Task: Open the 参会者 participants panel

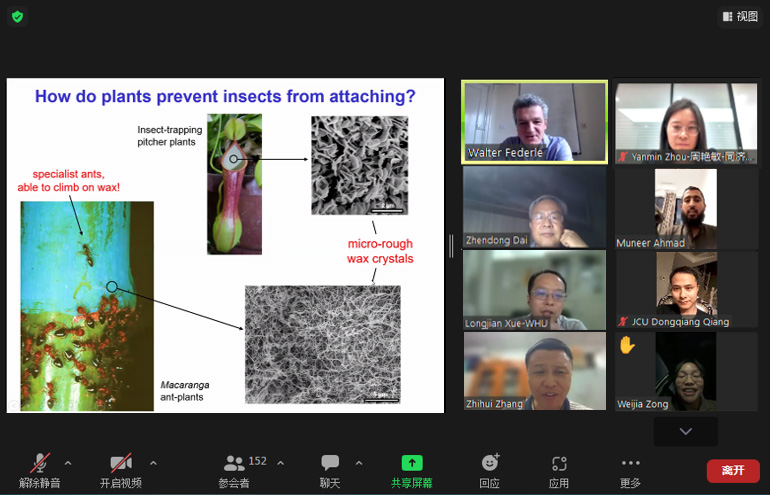Action: click(x=234, y=470)
